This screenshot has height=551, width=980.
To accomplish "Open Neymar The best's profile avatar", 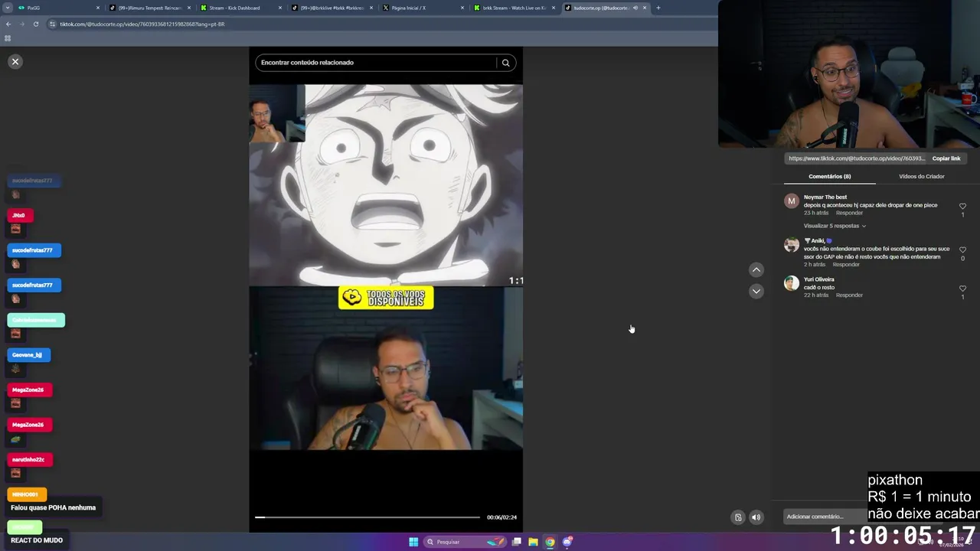I will pyautogui.click(x=792, y=201).
